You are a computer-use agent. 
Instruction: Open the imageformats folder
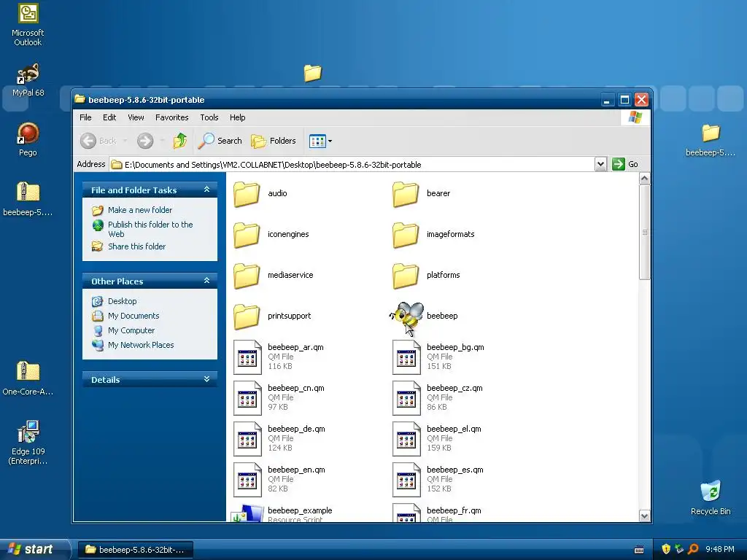click(x=406, y=235)
